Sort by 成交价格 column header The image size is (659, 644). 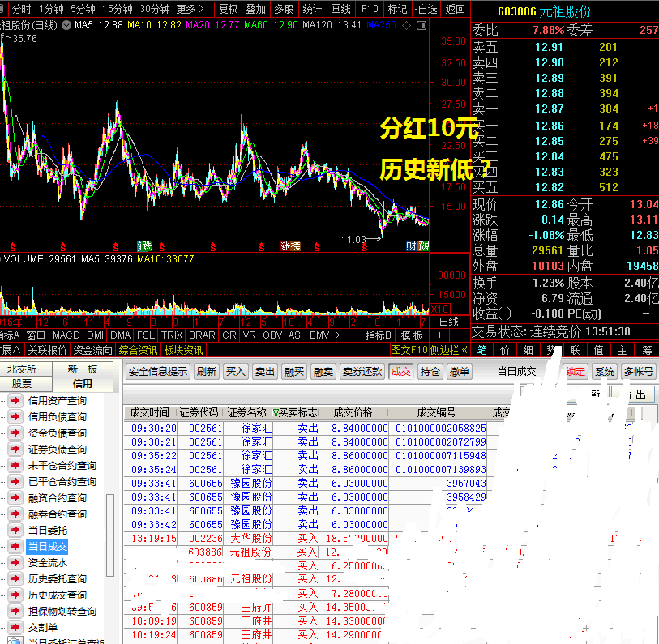coord(353,412)
